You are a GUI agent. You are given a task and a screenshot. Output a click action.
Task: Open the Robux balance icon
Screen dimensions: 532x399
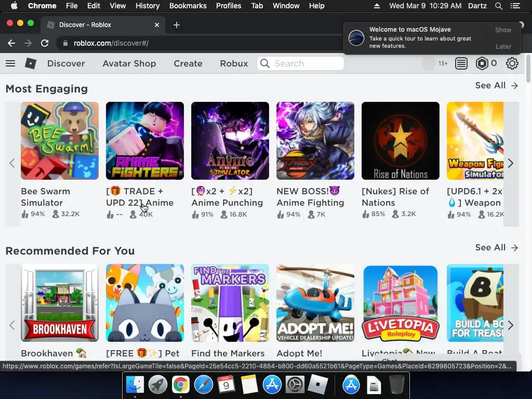(x=482, y=63)
